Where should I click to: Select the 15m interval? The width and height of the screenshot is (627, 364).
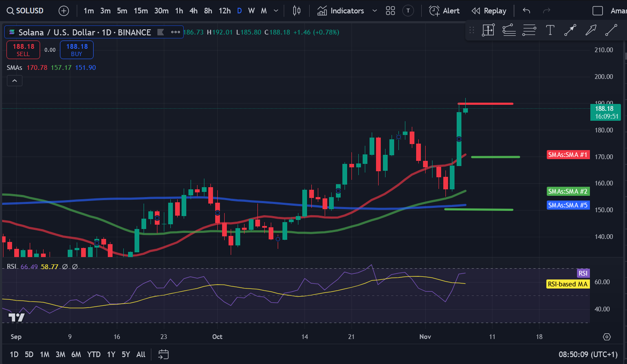point(141,11)
